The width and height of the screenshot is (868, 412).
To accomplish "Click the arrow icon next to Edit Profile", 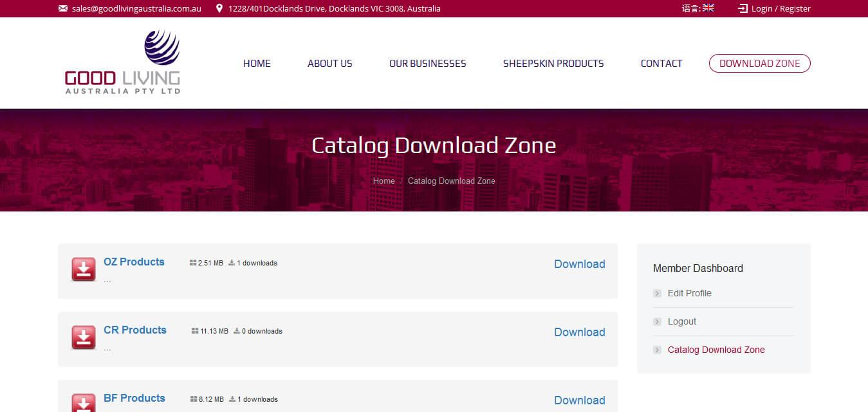I will (657, 293).
